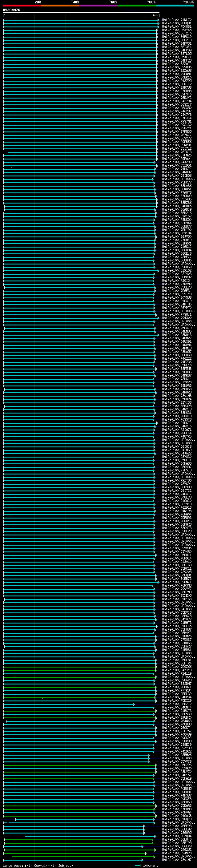Select the hit label UniRef100_A9UNZ1
This screenshot has height=868, width=197.
coord(177,582)
